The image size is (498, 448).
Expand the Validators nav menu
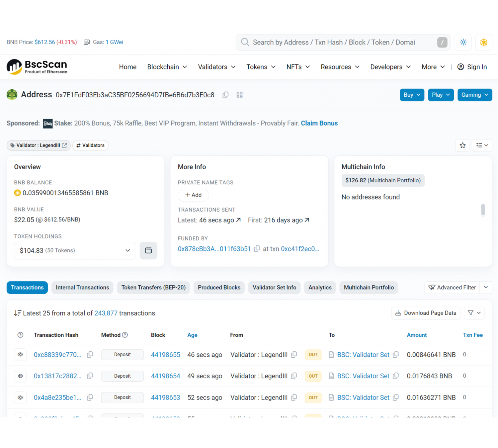(x=217, y=67)
